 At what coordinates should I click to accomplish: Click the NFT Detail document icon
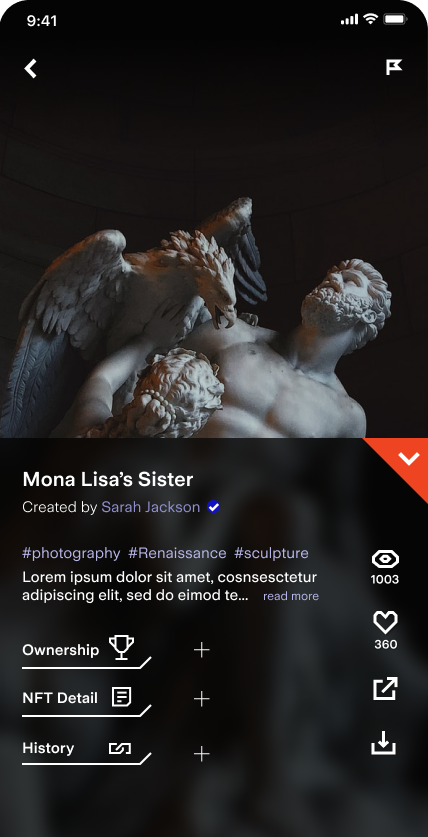pos(121,697)
